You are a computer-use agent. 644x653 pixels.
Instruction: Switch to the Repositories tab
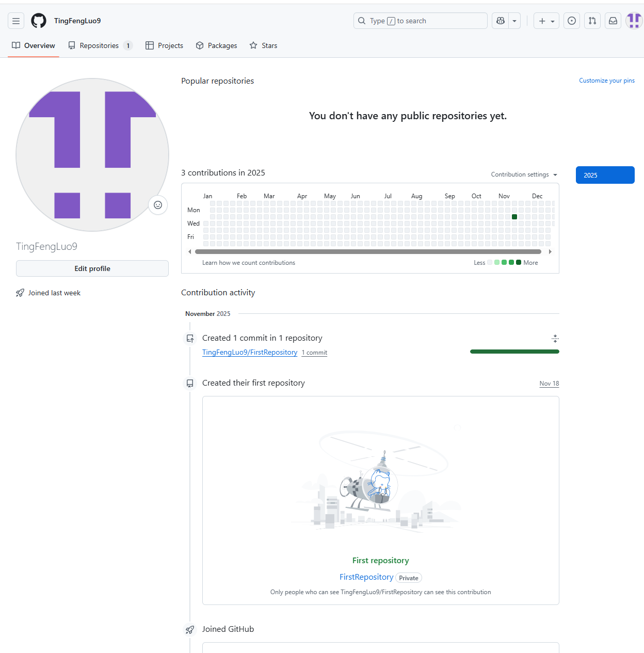[100, 45]
